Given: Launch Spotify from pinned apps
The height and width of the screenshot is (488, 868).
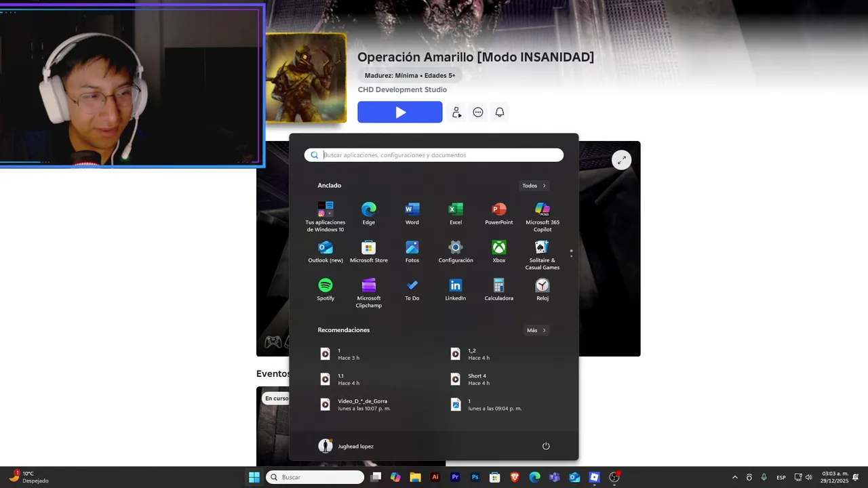Looking at the screenshot, I should [325, 289].
